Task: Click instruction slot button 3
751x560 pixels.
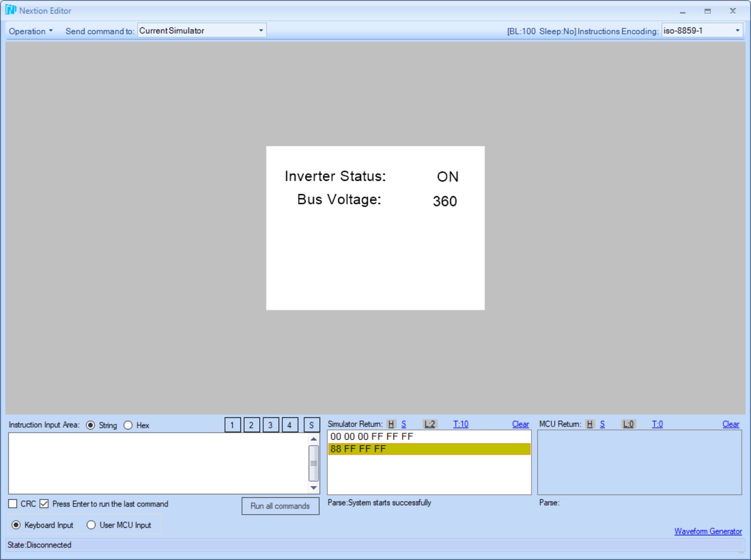Action: pyautogui.click(x=270, y=425)
